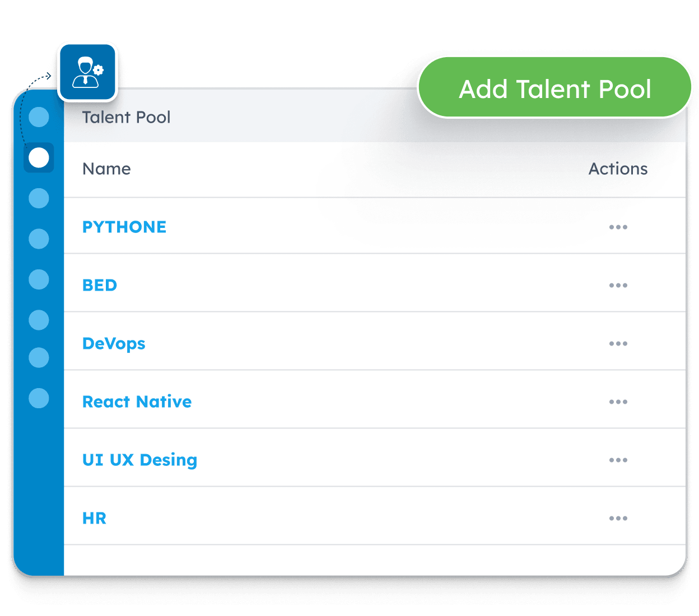Open three-dot actions for React Native
The image size is (699, 616).
coord(618,402)
